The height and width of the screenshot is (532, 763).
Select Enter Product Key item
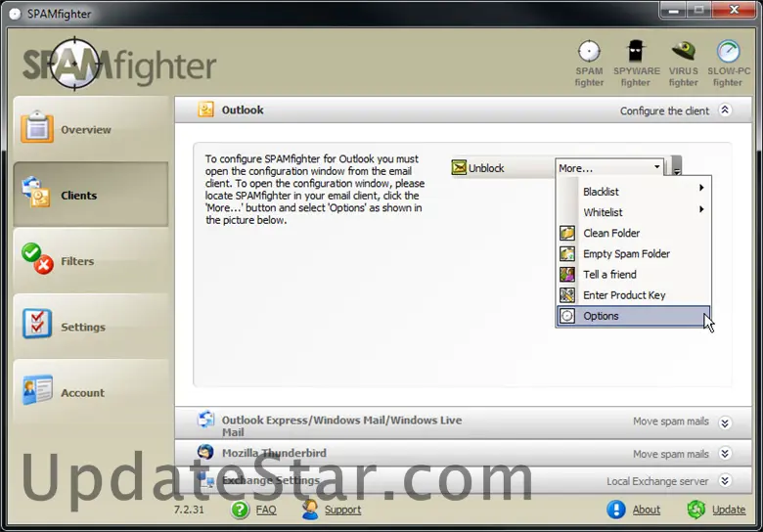[633, 294]
